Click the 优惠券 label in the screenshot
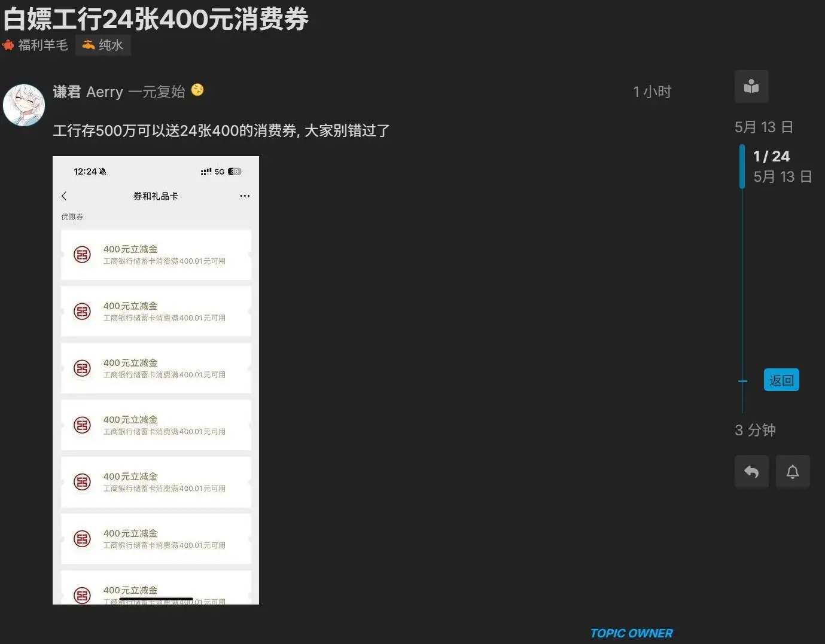The image size is (825, 644). pyautogui.click(x=72, y=216)
